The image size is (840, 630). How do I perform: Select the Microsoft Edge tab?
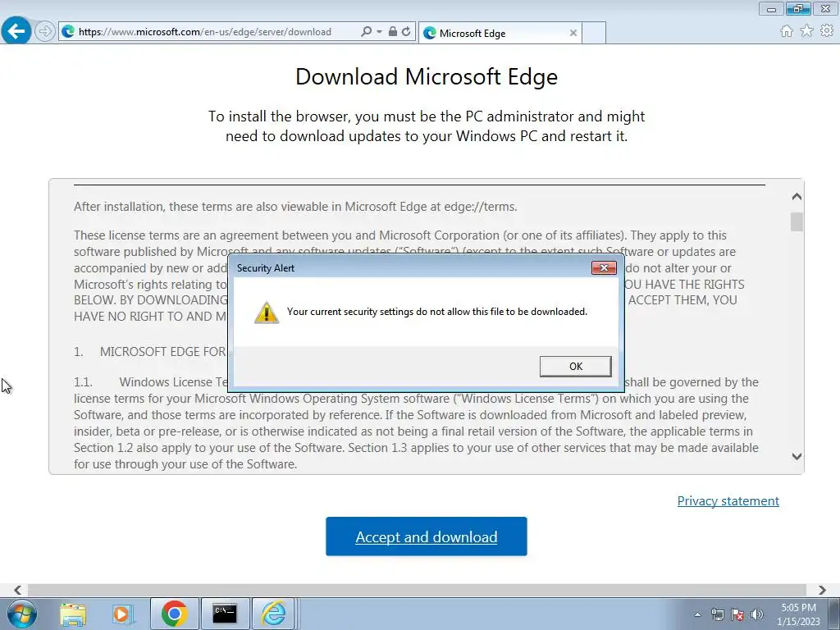(x=500, y=33)
